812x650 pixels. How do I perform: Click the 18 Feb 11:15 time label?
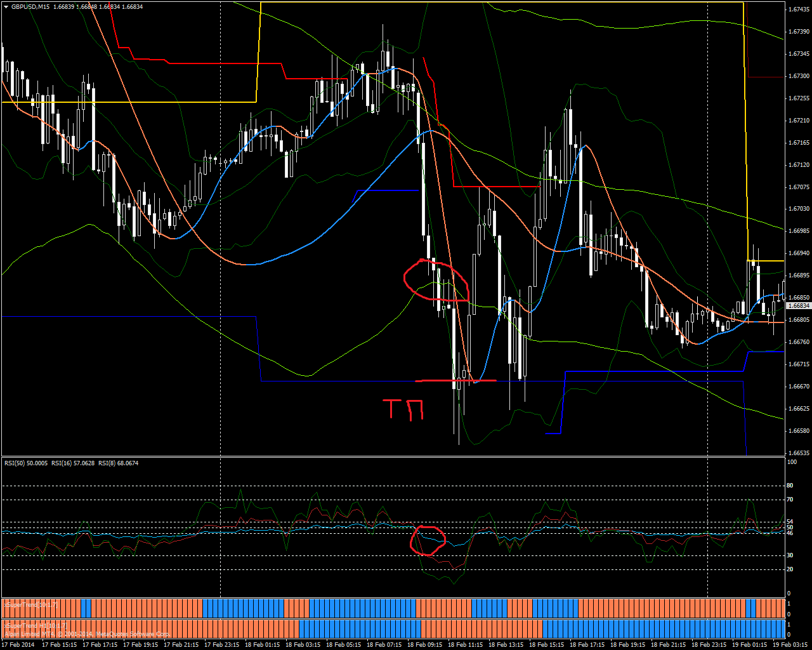point(465,644)
